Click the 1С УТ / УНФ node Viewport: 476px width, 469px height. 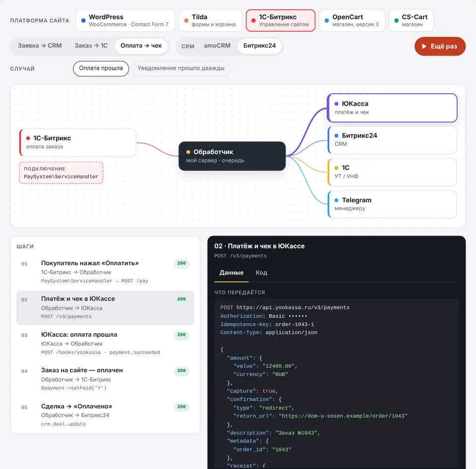click(x=392, y=172)
